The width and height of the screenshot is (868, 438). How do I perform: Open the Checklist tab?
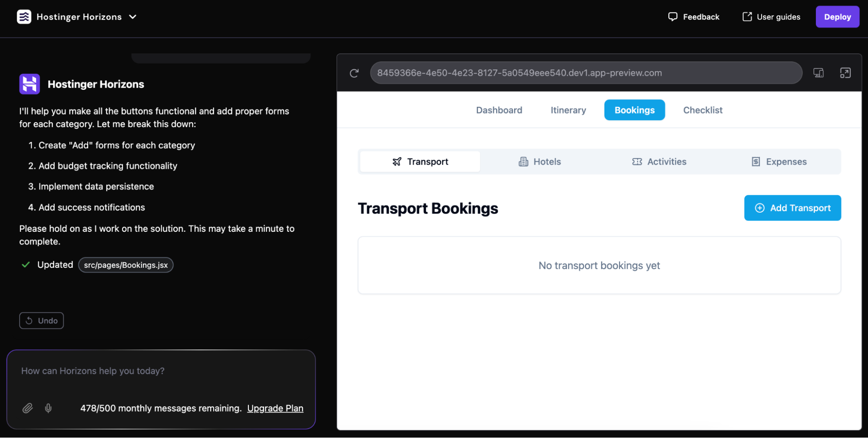click(x=703, y=110)
